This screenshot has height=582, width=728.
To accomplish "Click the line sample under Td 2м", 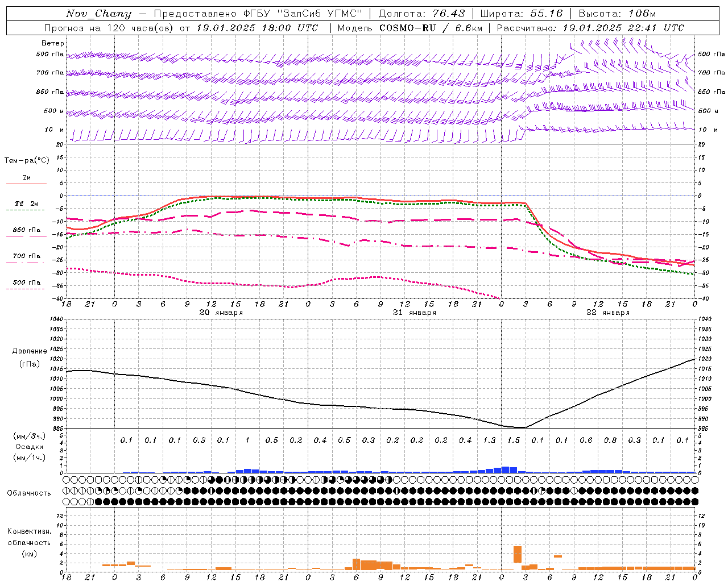I will (26, 210).
